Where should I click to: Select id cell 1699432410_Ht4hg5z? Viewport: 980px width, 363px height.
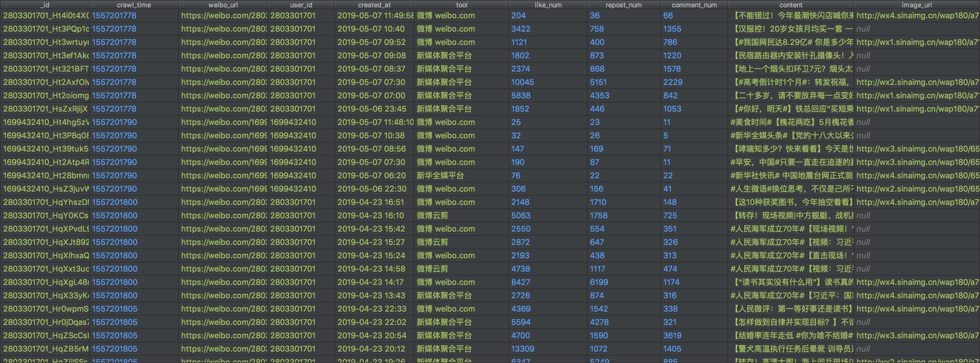pyautogui.click(x=45, y=122)
